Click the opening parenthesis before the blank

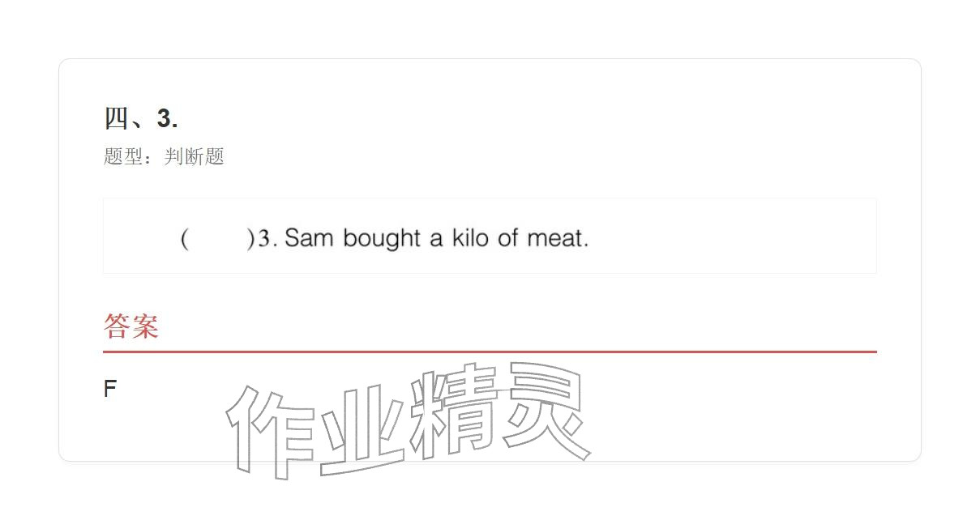coord(185,238)
